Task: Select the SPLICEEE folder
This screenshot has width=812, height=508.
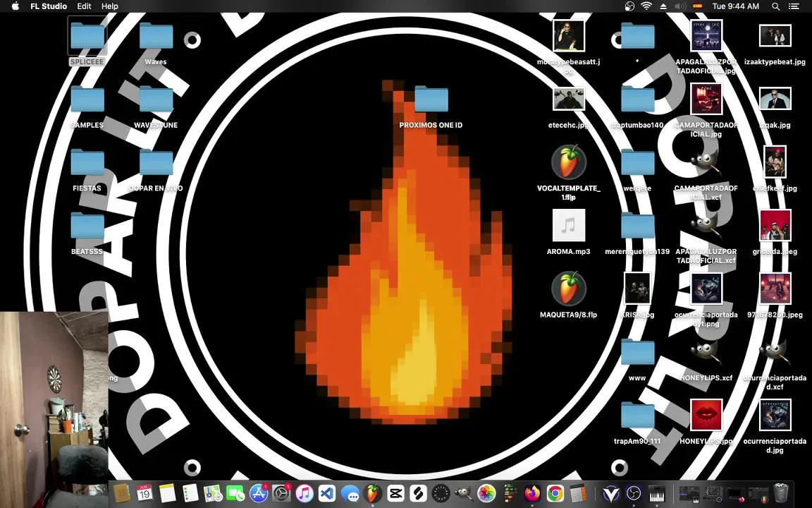Action: 87,36
